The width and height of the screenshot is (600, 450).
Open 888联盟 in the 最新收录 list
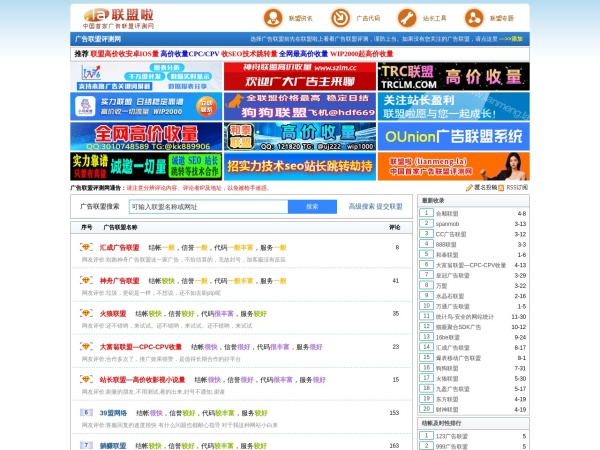(x=446, y=245)
